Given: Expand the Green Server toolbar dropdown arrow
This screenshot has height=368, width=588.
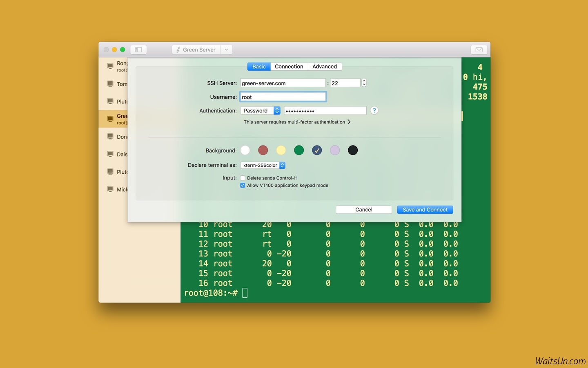Looking at the screenshot, I should 226,50.
